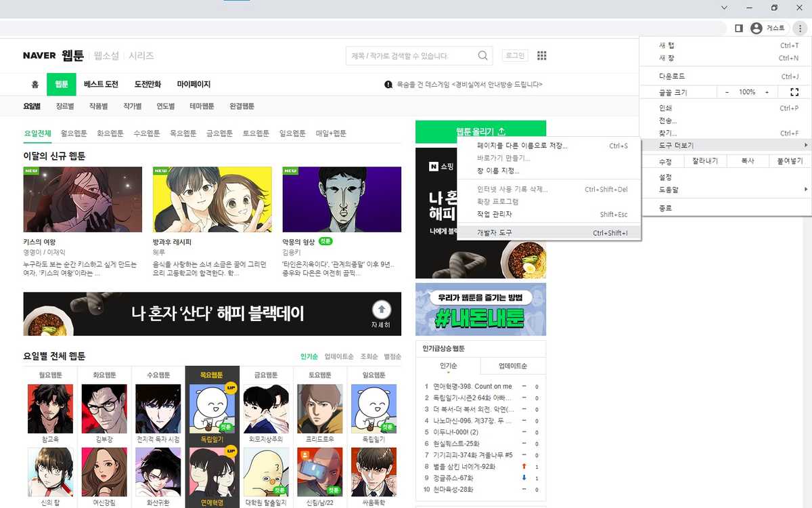Screen dimensions: 812x508
Task: Click the search magnifier icon
Action: point(483,56)
